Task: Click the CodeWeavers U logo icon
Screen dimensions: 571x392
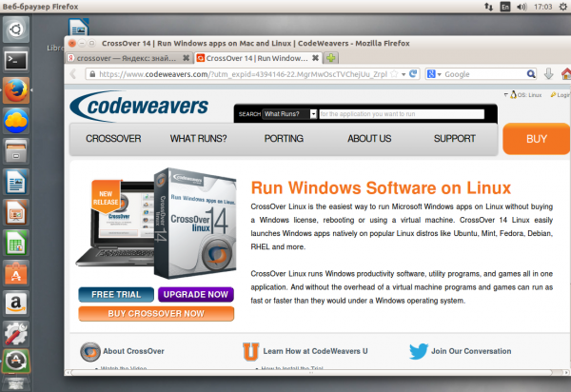Action: pyautogui.click(x=251, y=352)
